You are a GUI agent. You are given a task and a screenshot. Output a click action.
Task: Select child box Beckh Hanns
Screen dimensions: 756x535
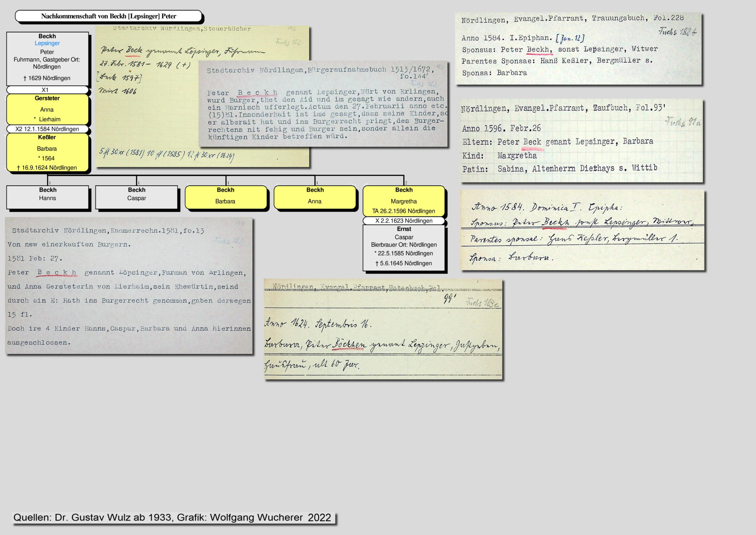click(x=48, y=197)
